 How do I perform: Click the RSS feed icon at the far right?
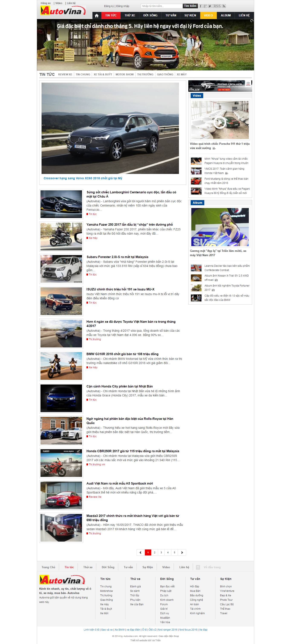coord(224,6)
